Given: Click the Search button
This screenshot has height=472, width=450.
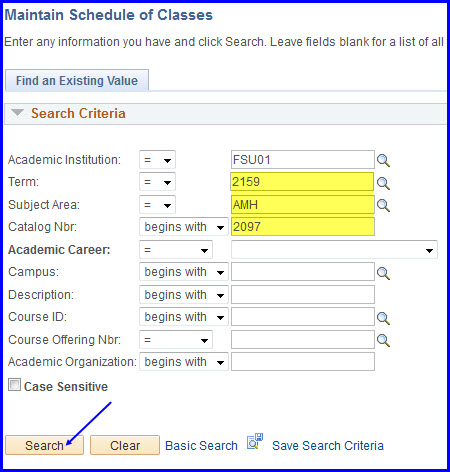Looking at the screenshot, I should (44, 445).
